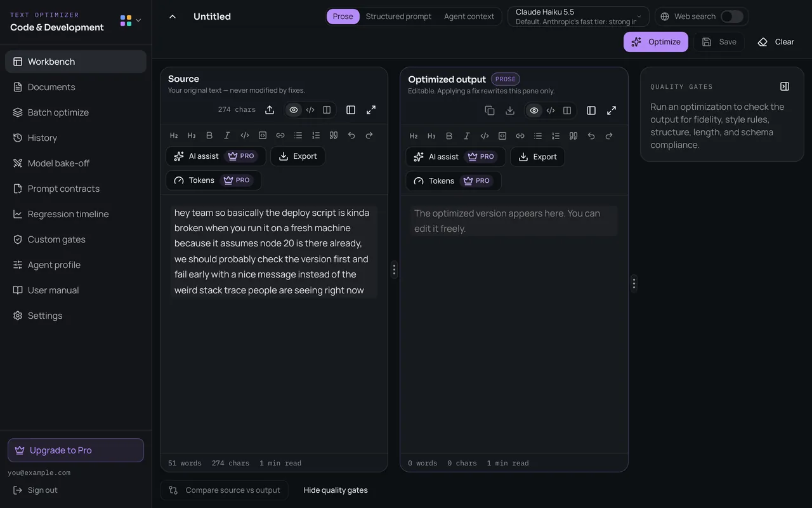Enable the Web search switch
The height and width of the screenshot is (508, 812).
tap(731, 17)
